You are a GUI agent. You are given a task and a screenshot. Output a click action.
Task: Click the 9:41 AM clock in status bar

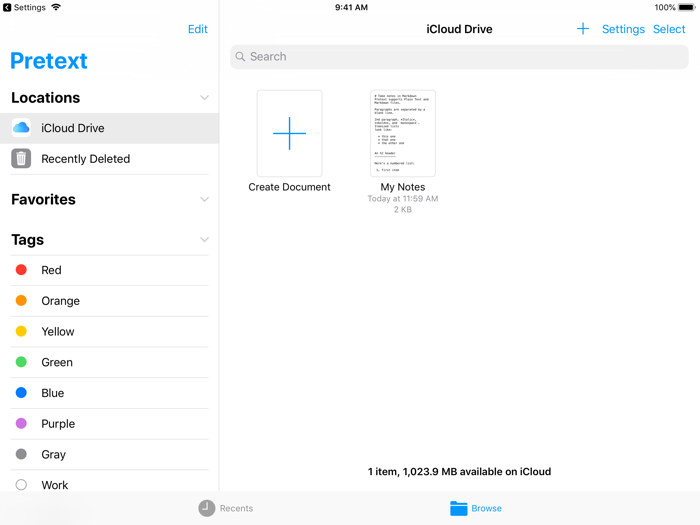tap(351, 7)
